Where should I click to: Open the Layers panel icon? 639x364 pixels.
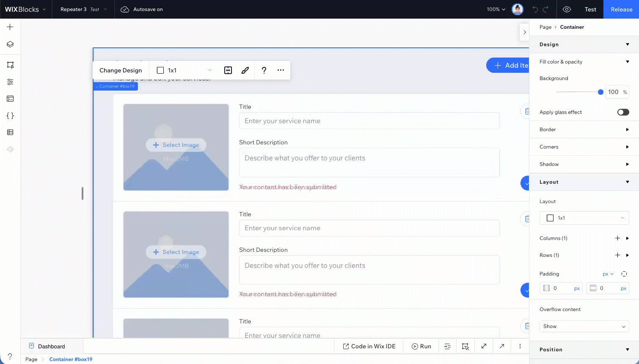pyautogui.click(x=10, y=44)
